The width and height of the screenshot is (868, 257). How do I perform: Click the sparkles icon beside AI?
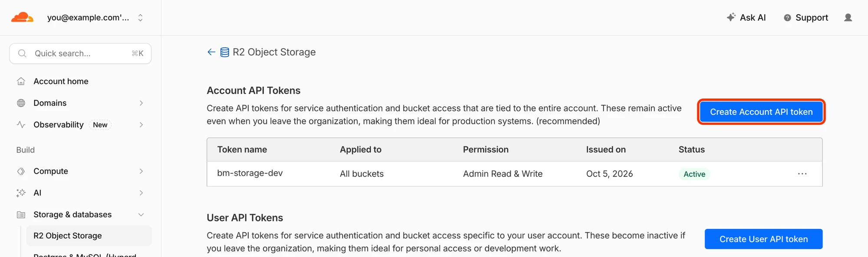point(21,193)
